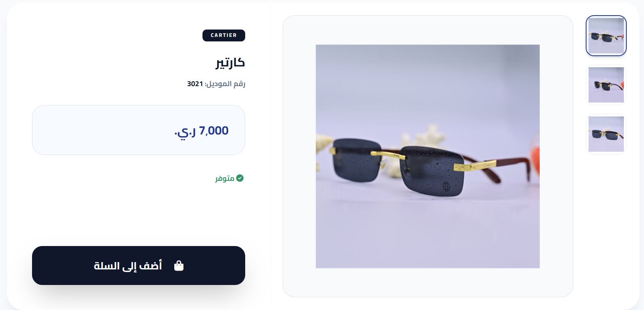Click the shopping bag icon in cart button
Screen dimensions: 644x310
click(x=179, y=266)
